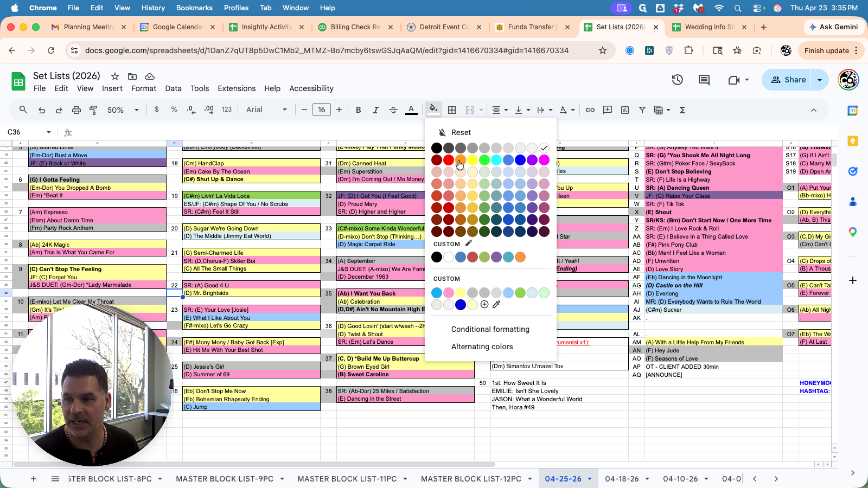Image resolution: width=868 pixels, height=488 pixels.
Task: Click the Italic formatting icon
Action: [375, 110]
